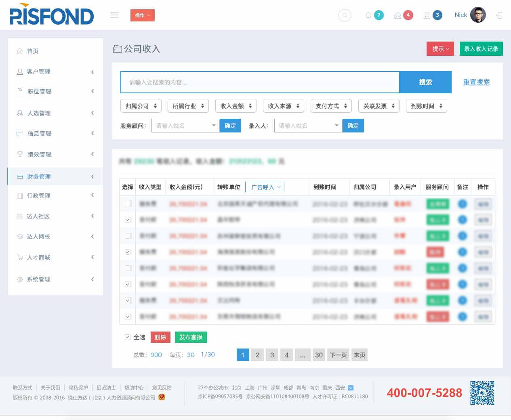This screenshot has width=511, height=420.
Task: Click Nick's profile avatar picture
Action: tap(478, 15)
